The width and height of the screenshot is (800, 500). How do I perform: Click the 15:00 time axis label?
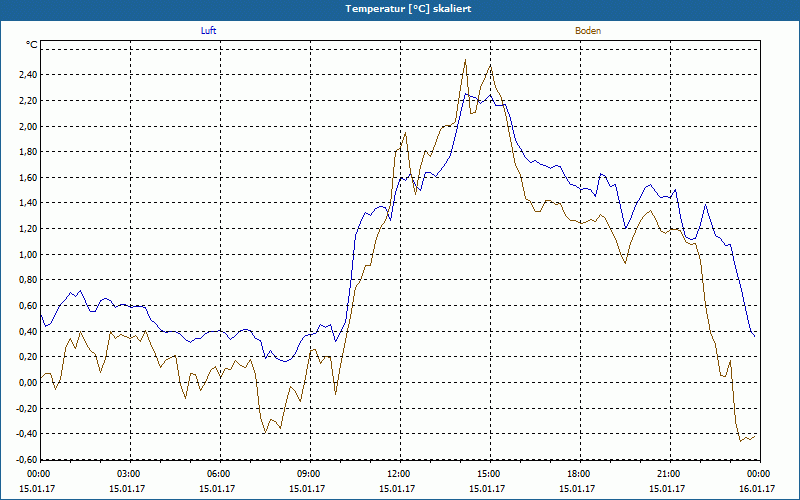tap(487, 474)
